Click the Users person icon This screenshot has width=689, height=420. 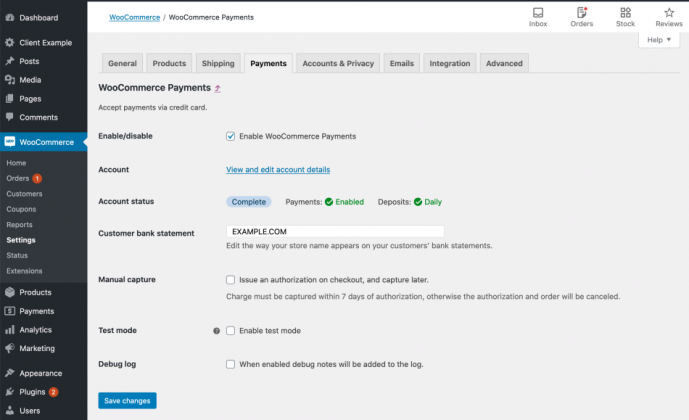10,410
